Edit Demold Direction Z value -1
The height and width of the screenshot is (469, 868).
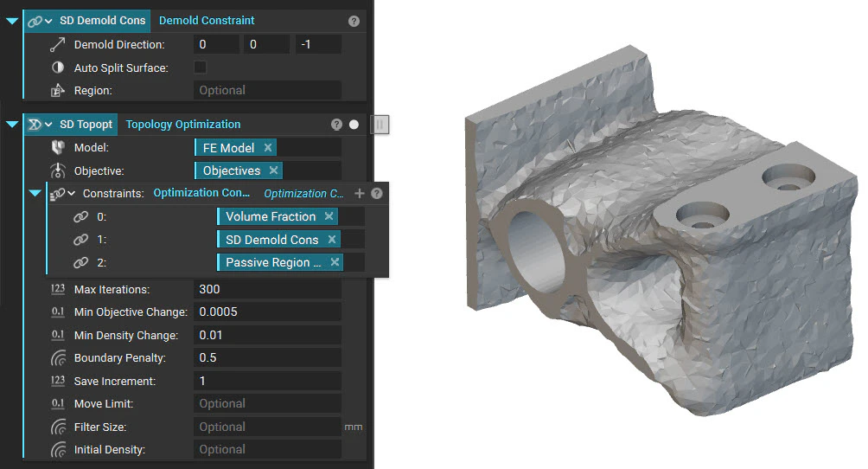[318, 44]
